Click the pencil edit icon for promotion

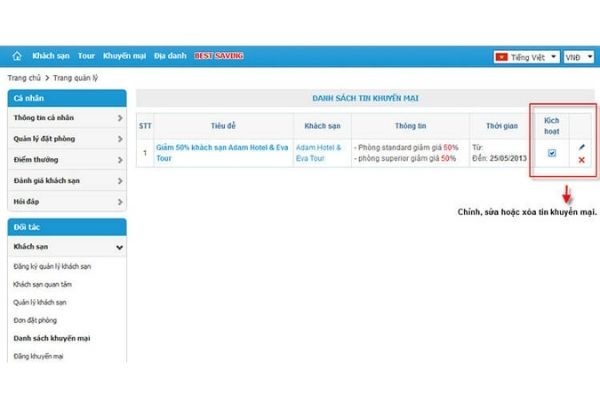(x=581, y=147)
